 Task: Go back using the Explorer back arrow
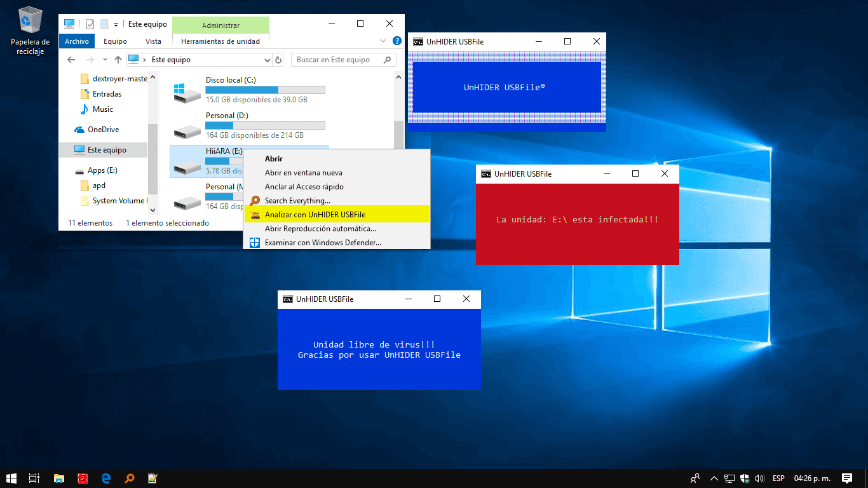(71, 60)
